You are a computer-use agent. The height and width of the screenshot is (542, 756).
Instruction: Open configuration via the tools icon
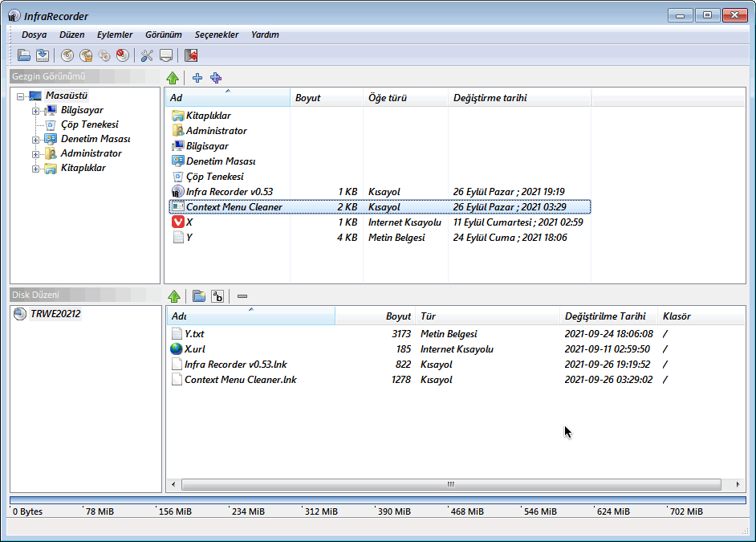coord(147,55)
